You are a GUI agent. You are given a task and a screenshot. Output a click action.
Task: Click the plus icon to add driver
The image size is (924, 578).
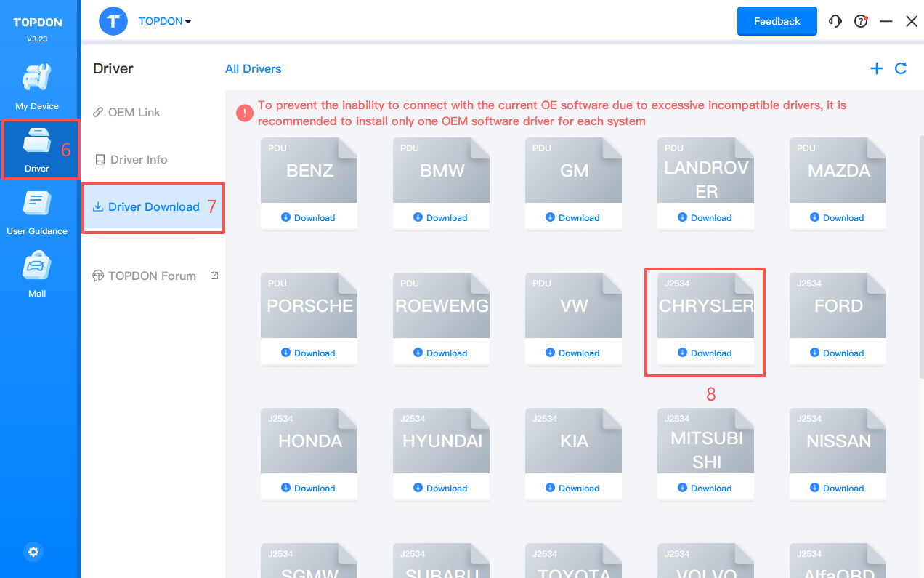(877, 68)
